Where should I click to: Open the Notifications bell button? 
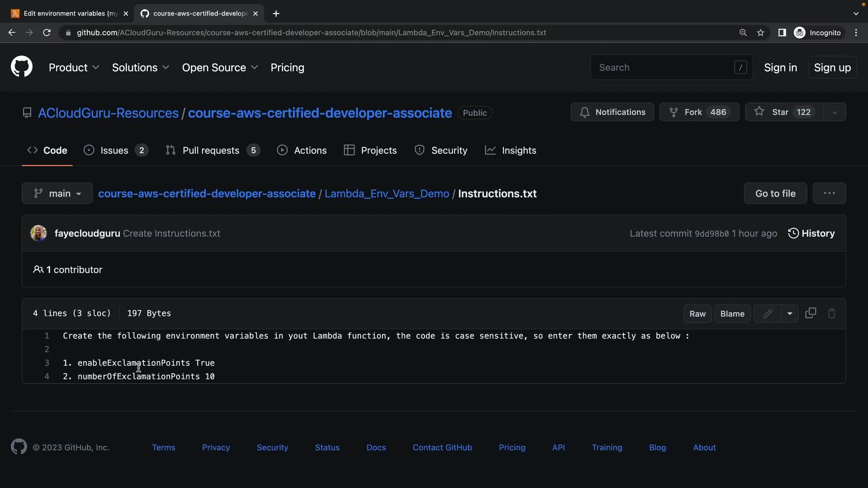point(612,112)
